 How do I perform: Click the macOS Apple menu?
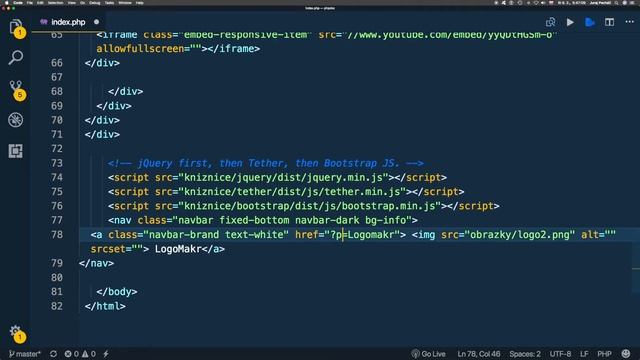tap(7, 3)
